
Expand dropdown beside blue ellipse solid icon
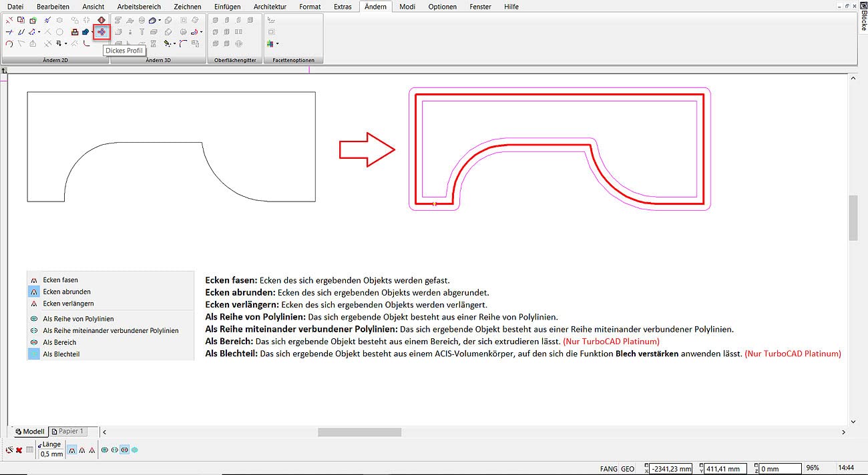(160, 20)
